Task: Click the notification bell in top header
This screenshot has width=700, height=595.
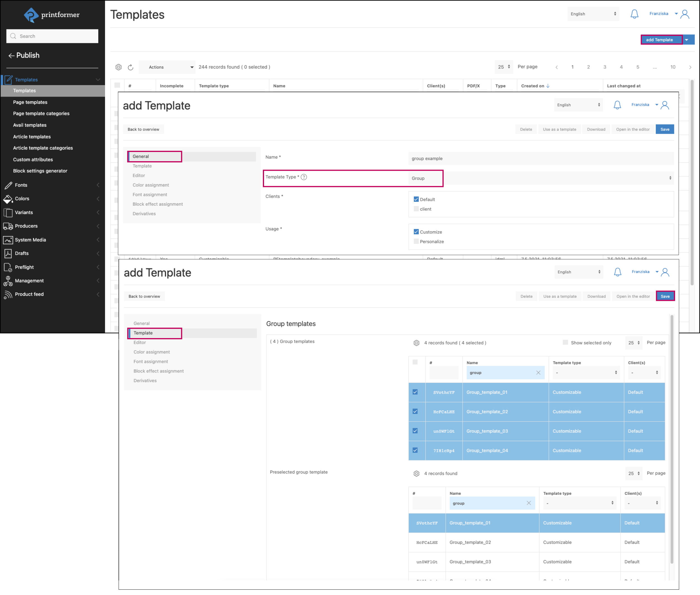Action: click(634, 14)
